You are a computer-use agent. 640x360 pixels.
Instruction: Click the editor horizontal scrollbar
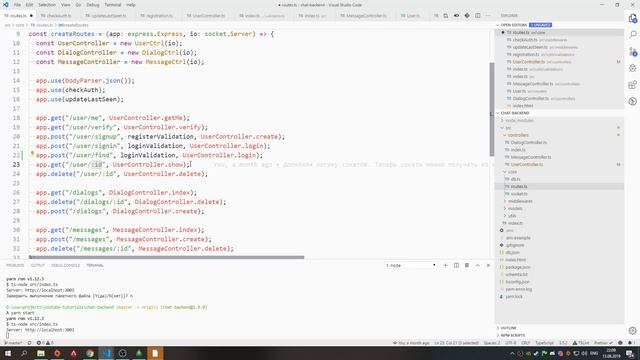click(x=167, y=257)
